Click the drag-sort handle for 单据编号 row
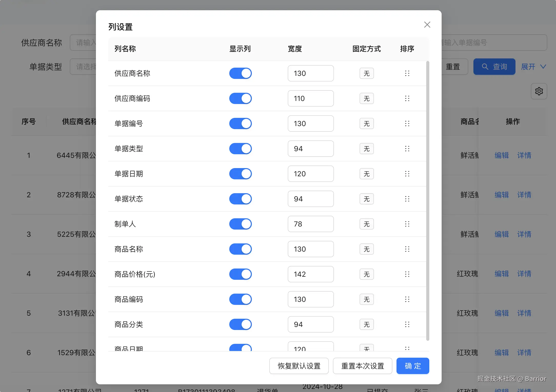 407,123
